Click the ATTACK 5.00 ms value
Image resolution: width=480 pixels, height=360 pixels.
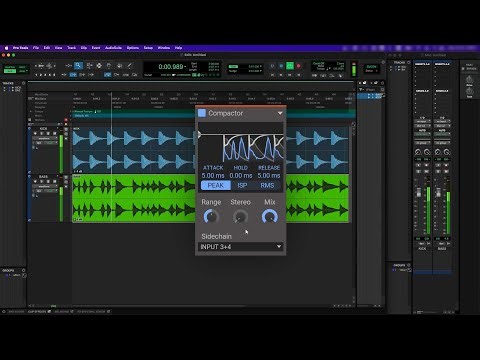[x=213, y=175]
